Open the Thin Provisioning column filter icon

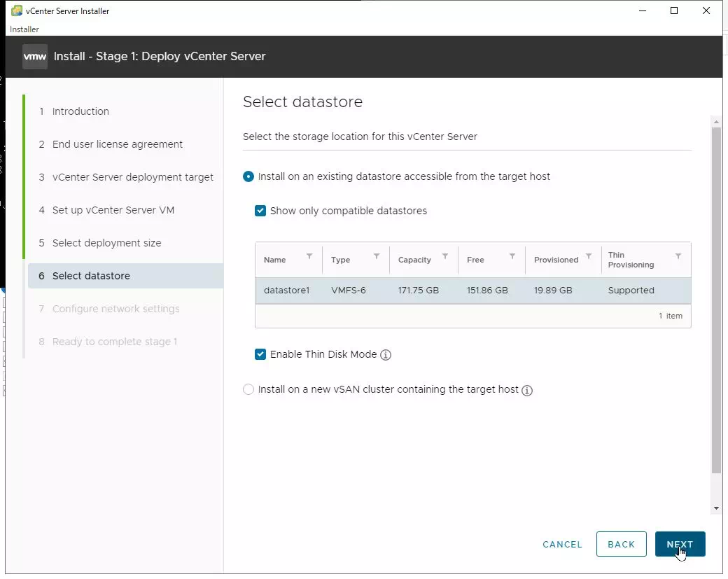click(678, 256)
